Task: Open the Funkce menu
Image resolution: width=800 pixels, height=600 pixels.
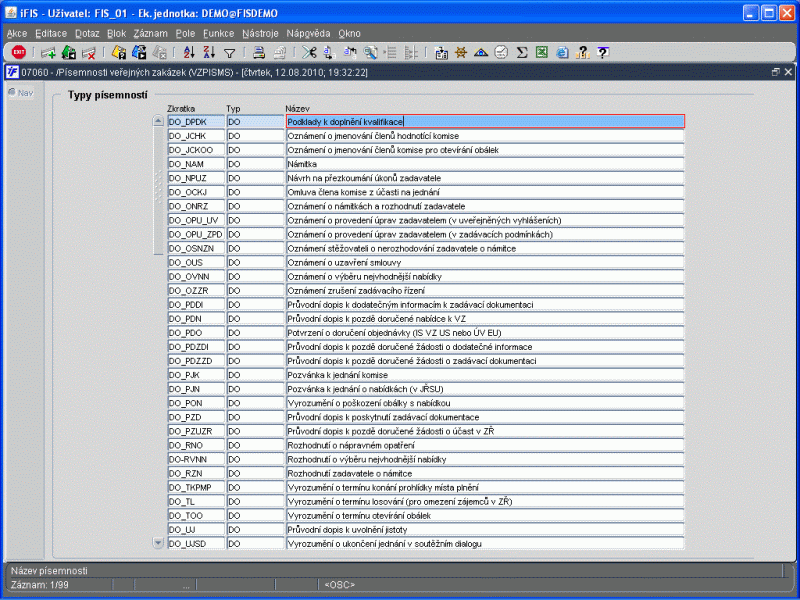Action: [218, 34]
